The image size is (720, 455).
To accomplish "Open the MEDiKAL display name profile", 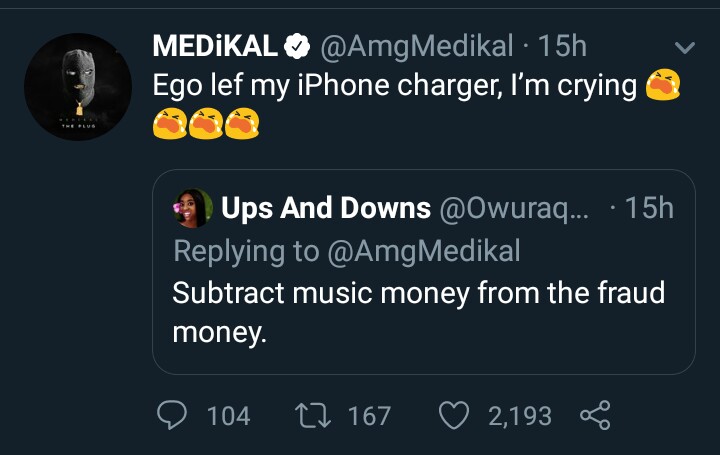I will 215,46.
